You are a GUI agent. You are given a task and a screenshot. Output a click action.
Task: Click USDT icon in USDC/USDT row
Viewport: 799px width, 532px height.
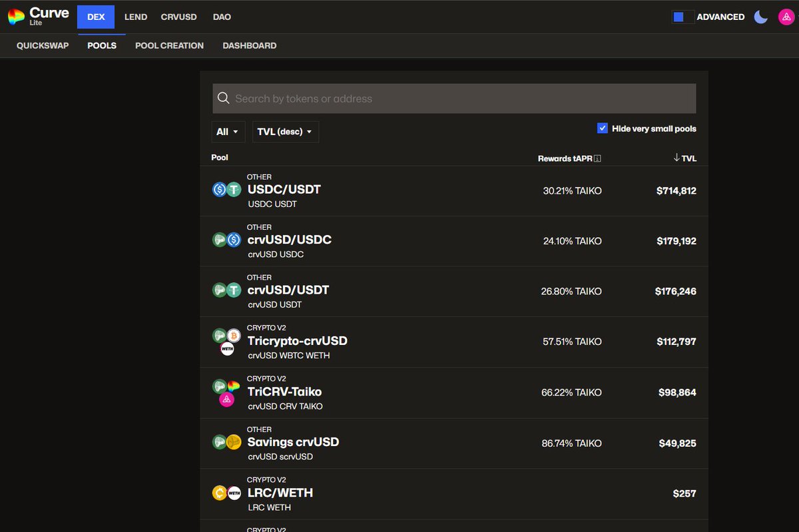click(233, 190)
